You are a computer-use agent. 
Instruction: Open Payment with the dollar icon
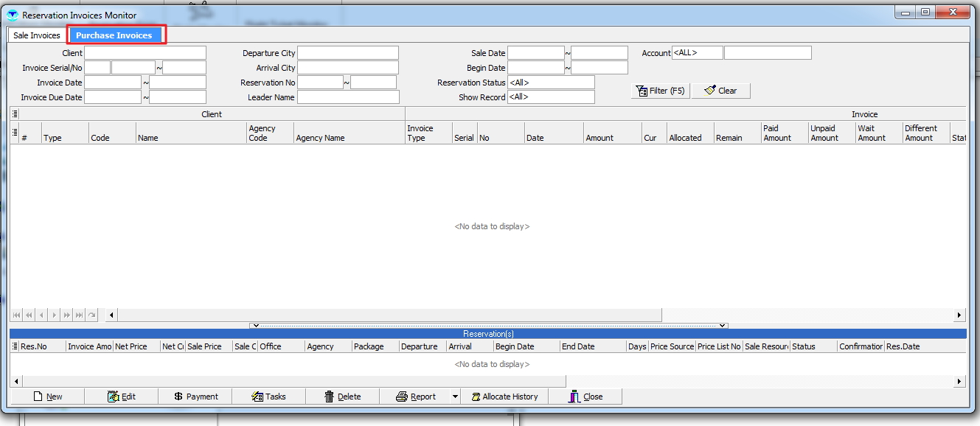195,397
